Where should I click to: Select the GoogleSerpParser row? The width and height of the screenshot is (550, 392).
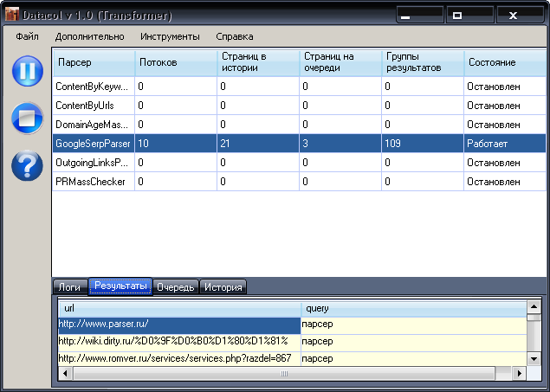tap(91, 144)
